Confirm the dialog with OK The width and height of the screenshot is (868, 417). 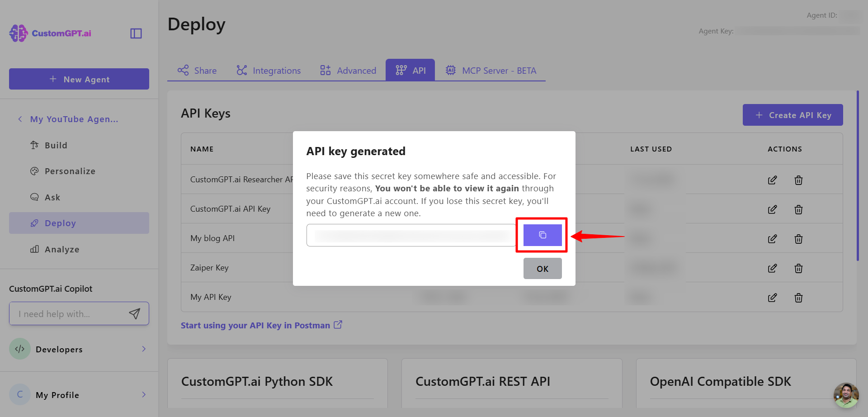pos(542,269)
